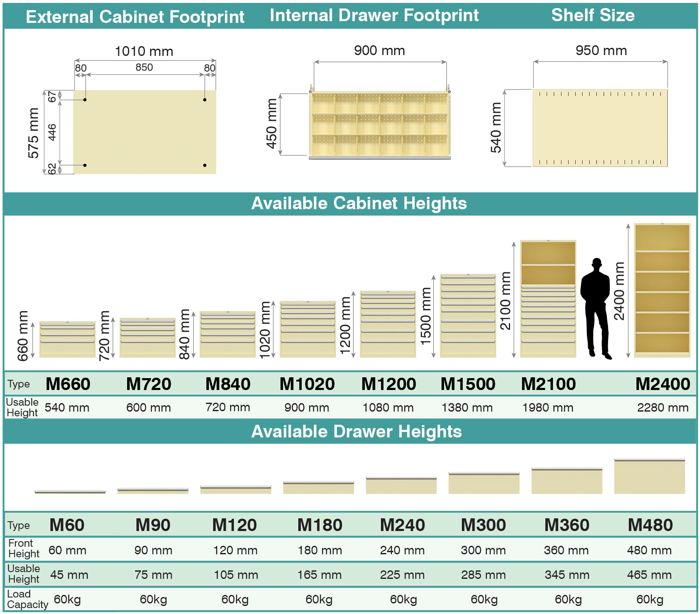Click the M240 drawer type
The height and width of the screenshot is (614, 700).
(403, 525)
